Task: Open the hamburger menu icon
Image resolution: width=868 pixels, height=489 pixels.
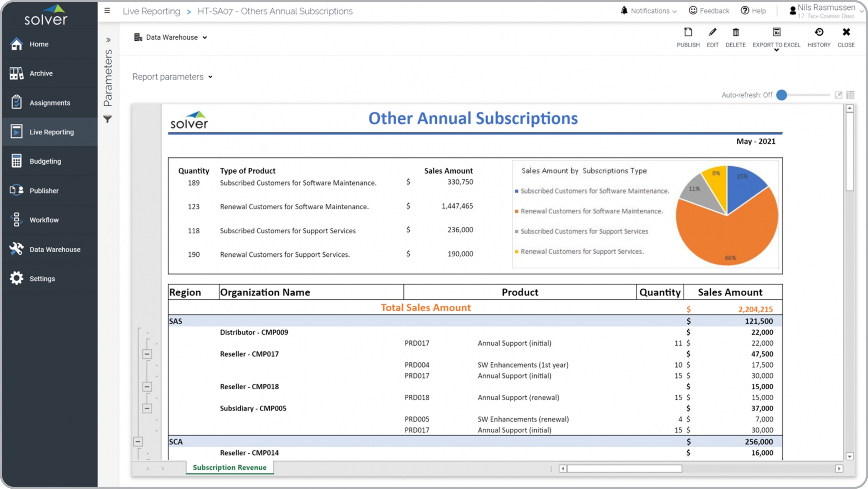Action: point(107,11)
